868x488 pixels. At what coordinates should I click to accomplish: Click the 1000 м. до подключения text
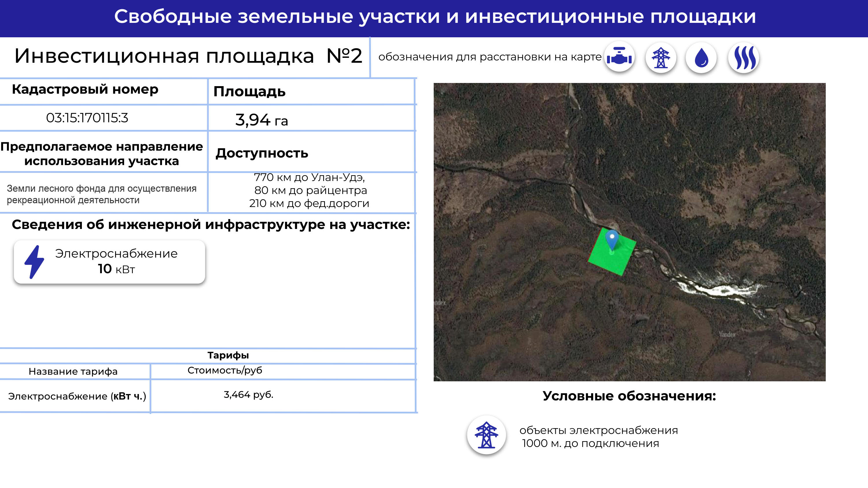click(x=590, y=443)
